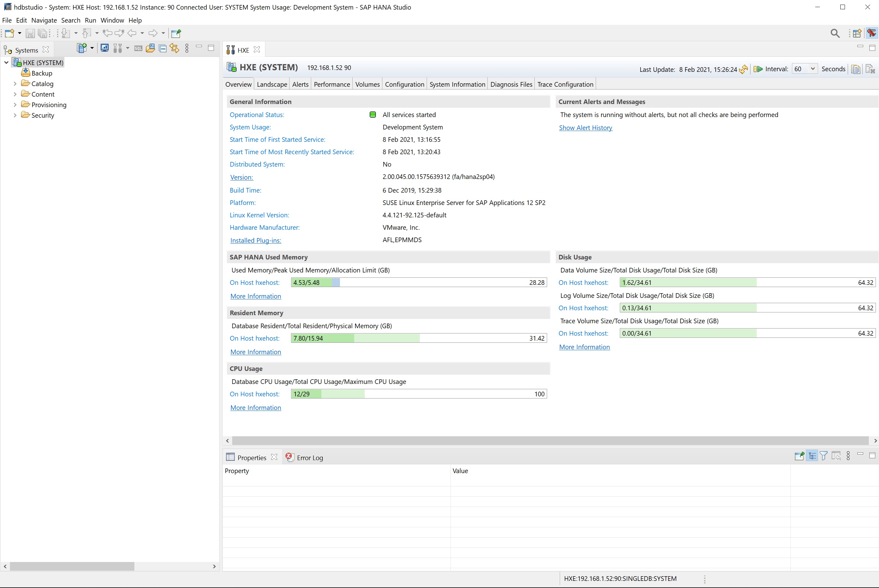Click More Information under Disk Usage
Image resolution: width=879 pixels, height=588 pixels.
click(x=584, y=347)
